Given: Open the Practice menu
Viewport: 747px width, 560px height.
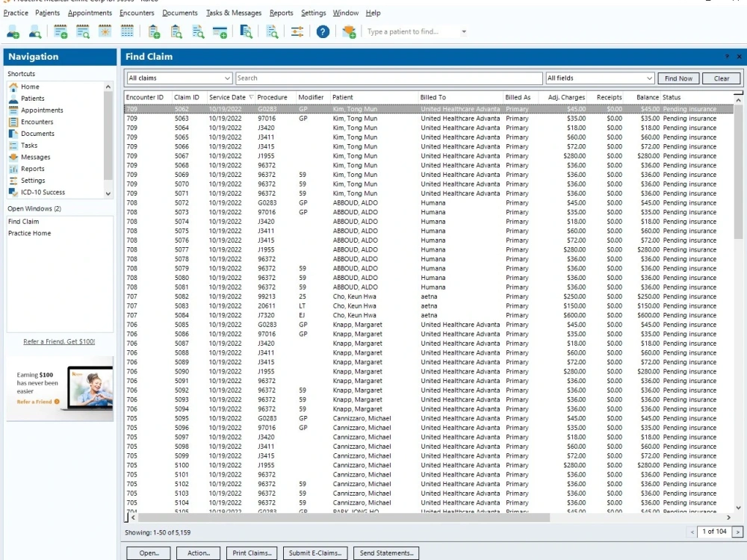Looking at the screenshot, I should click(16, 13).
